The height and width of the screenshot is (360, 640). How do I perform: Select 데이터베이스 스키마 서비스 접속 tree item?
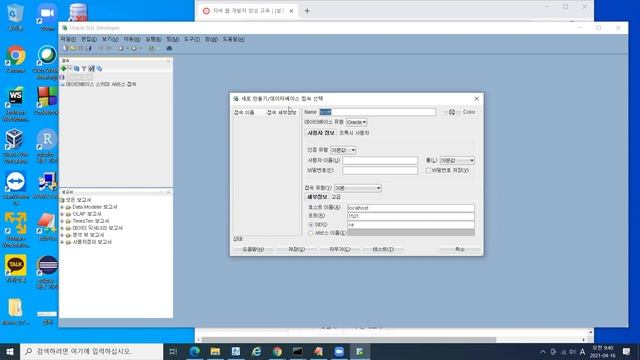click(x=101, y=84)
